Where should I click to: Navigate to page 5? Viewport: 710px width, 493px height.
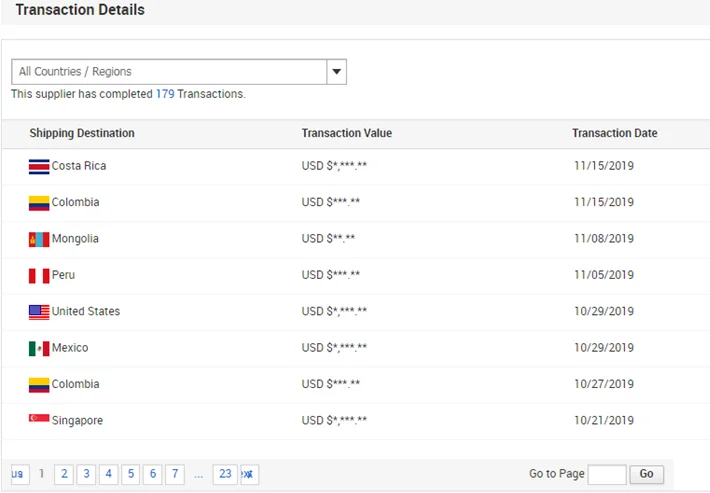pyautogui.click(x=130, y=474)
